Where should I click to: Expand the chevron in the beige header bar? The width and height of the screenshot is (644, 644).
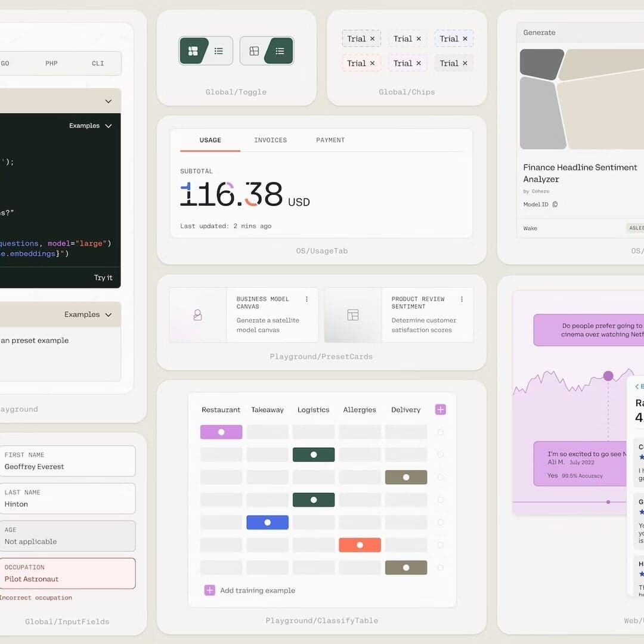108,101
